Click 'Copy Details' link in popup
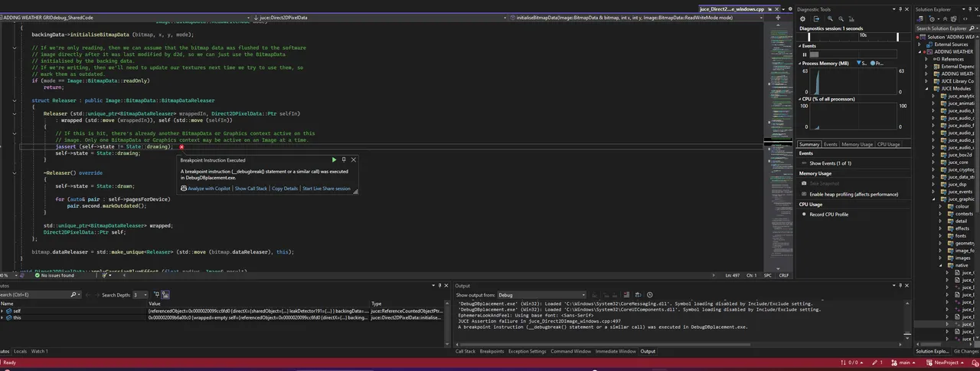The height and width of the screenshot is (371, 980). pyautogui.click(x=284, y=188)
